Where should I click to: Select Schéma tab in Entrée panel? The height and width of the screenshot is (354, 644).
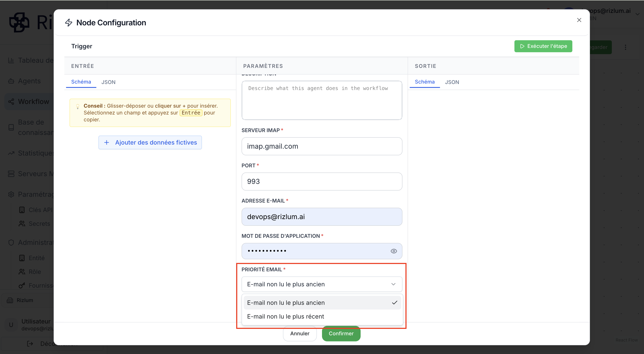(81, 82)
